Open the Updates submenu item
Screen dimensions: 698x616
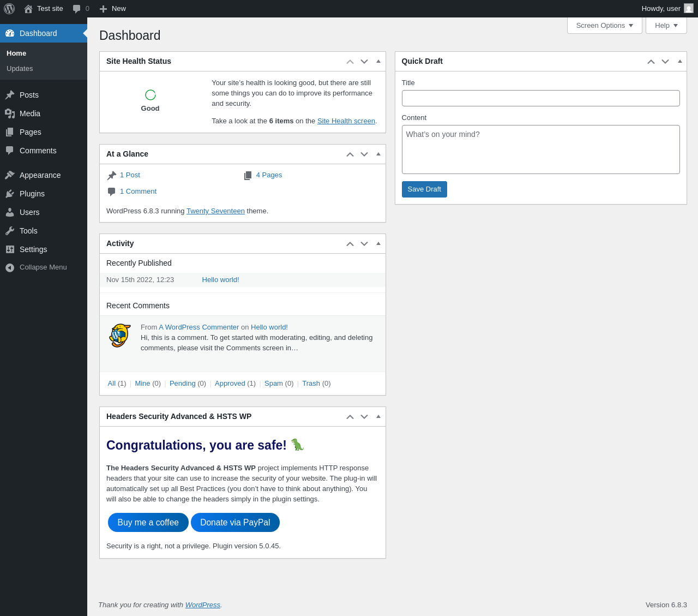point(20,69)
